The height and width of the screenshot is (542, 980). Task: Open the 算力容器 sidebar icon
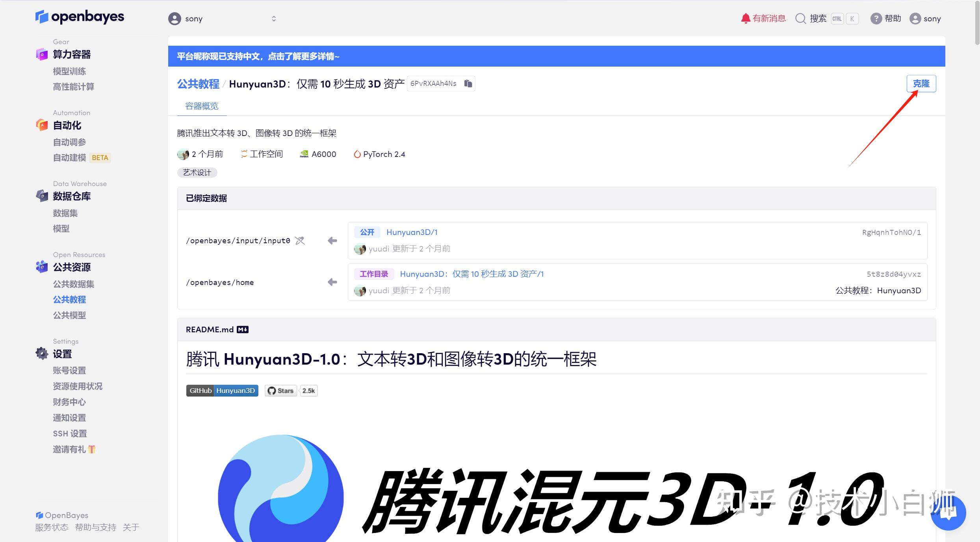click(42, 54)
